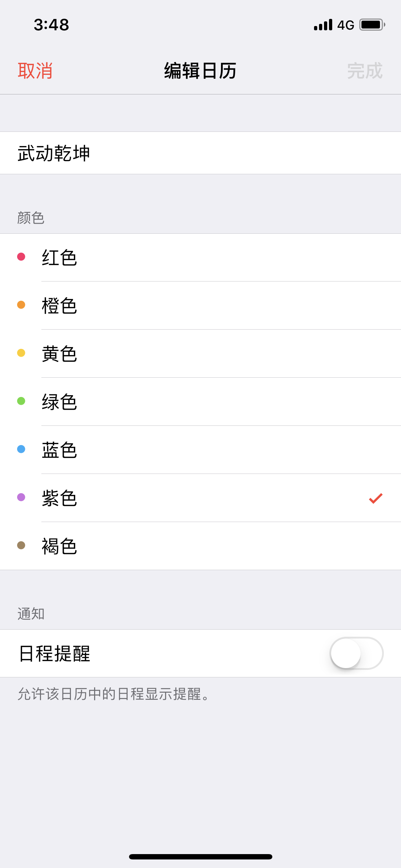Screen dimensions: 401x868
Task: Tap 完成 to finish editing
Action: [x=365, y=71]
